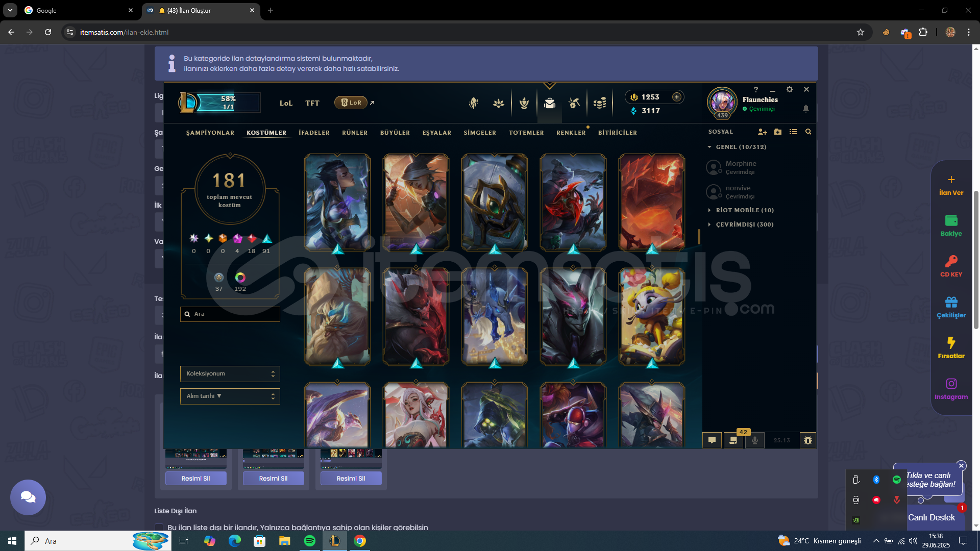Click the add folder icon in Sosyal panel
This screenshot has height=551, width=980.
click(x=778, y=132)
